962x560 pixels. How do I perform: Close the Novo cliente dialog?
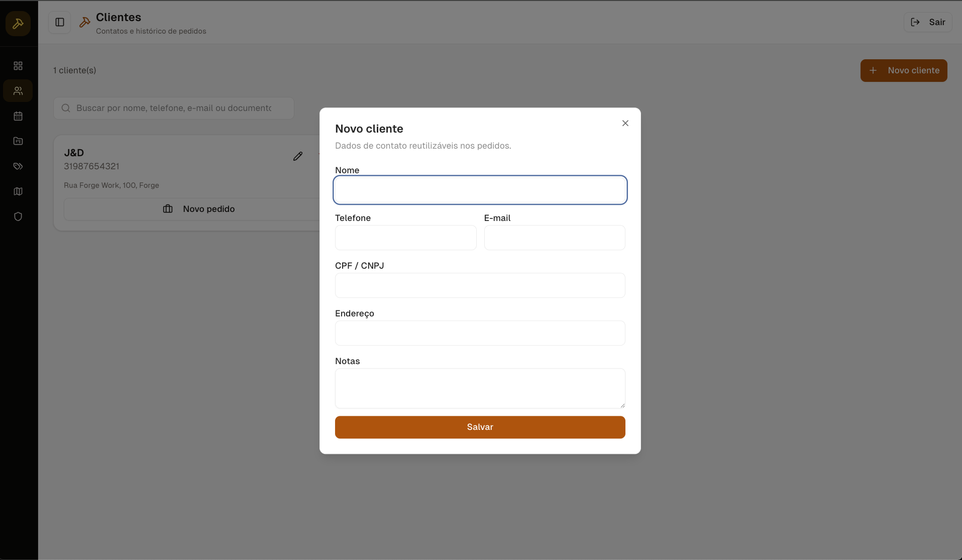[x=625, y=123]
